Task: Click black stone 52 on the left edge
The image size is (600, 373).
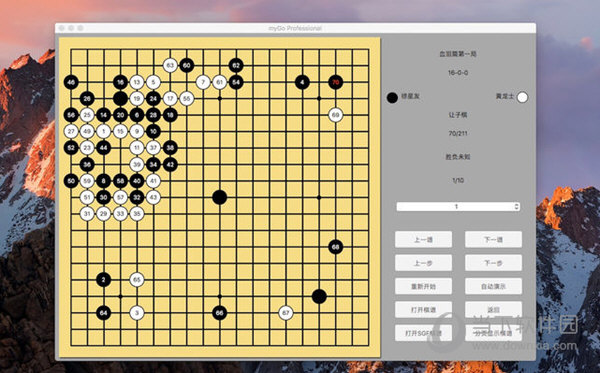Action: tap(71, 148)
